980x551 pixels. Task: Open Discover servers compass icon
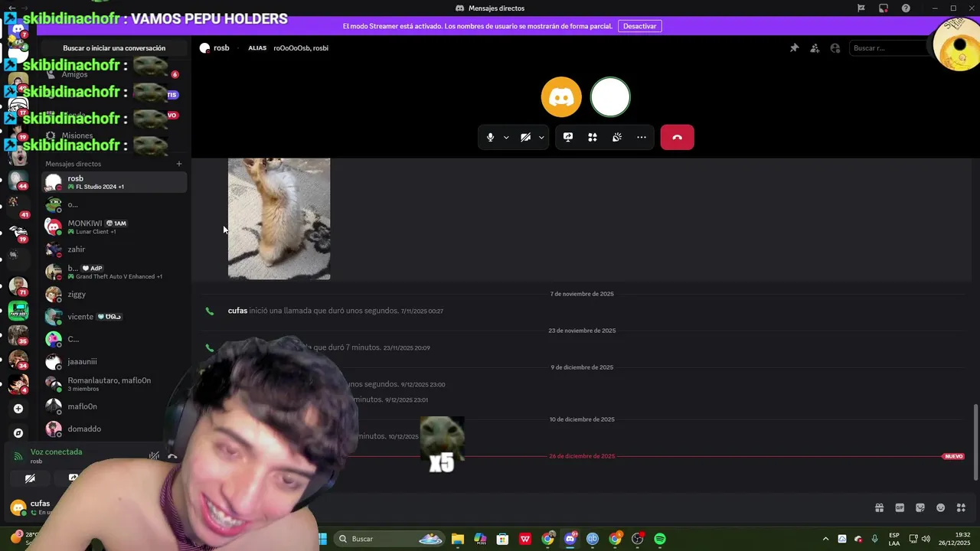(x=18, y=433)
